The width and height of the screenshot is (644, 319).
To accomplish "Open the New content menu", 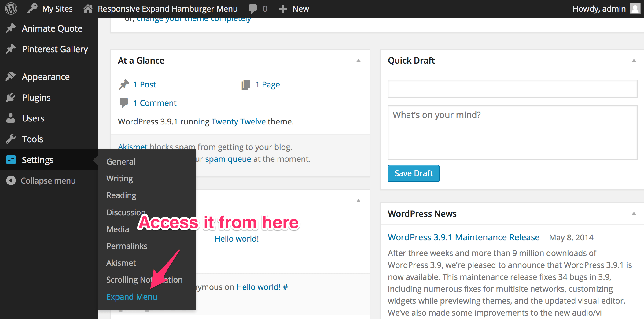I will 300,9.
